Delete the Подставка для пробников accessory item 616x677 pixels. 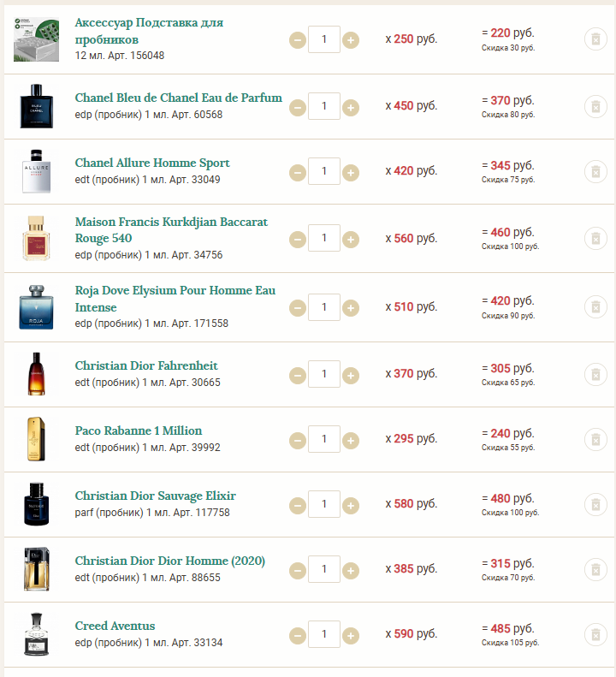tap(595, 39)
